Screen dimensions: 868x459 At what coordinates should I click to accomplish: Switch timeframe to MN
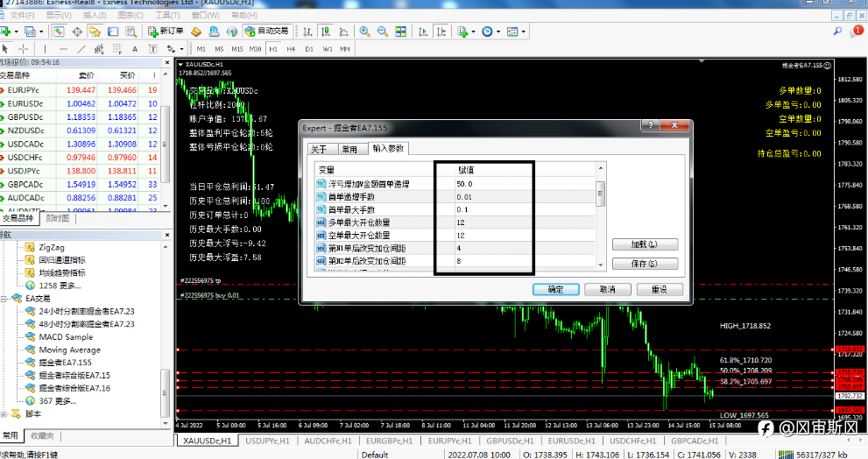coord(345,49)
